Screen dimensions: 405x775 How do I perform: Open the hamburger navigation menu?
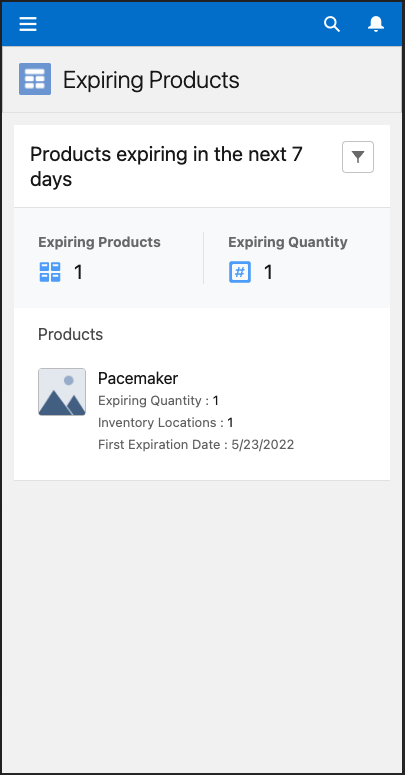[x=28, y=24]
